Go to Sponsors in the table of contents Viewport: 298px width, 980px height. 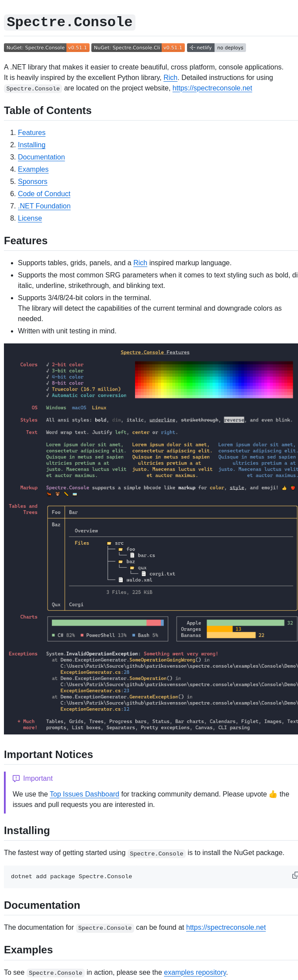click(32, 181)
